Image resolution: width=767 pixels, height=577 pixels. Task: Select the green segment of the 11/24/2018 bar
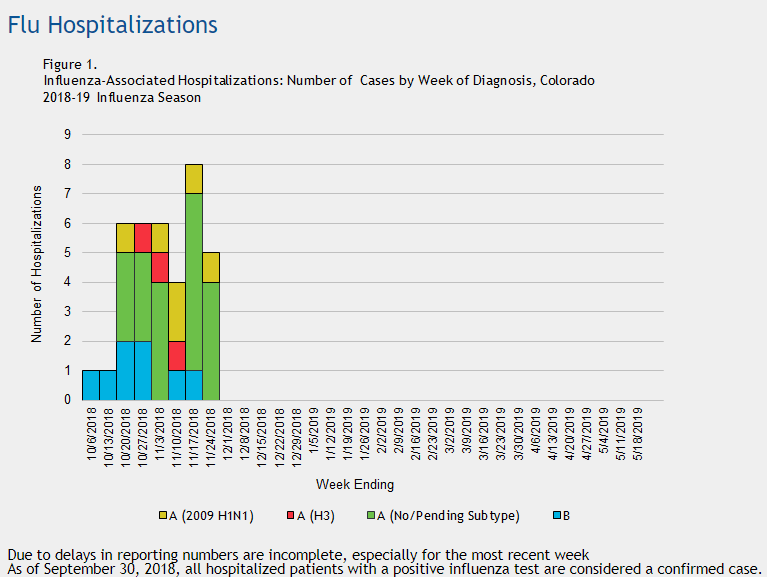click(211, 341)
